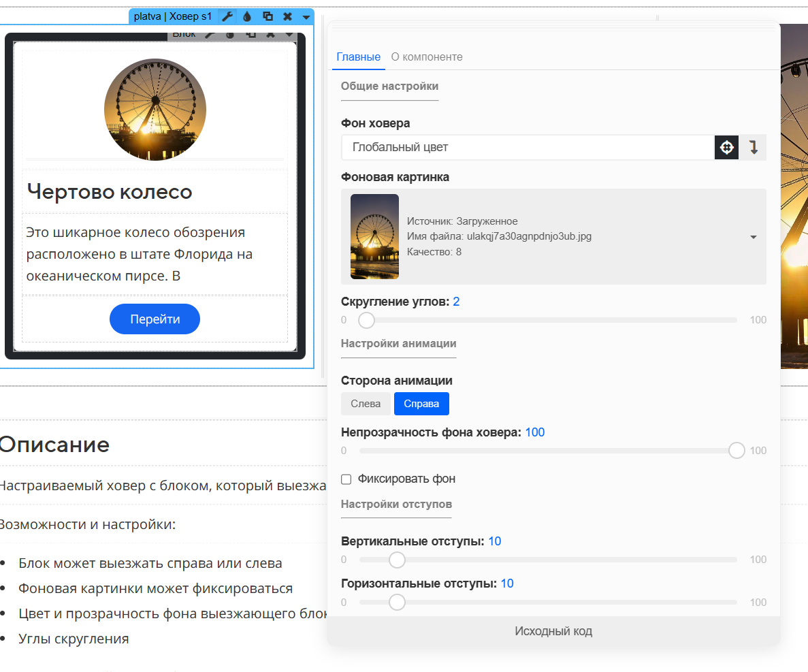The width and height of the screenshot is (808, 672).
Task: Click the Описание heading
Action: tap(54, 445)
